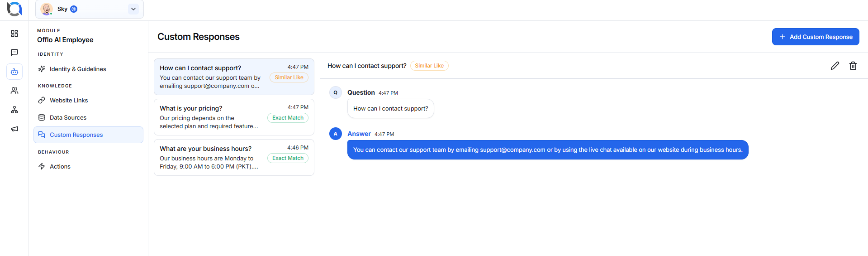
Task: Open Actions menu item
Action: coord(89,166)
